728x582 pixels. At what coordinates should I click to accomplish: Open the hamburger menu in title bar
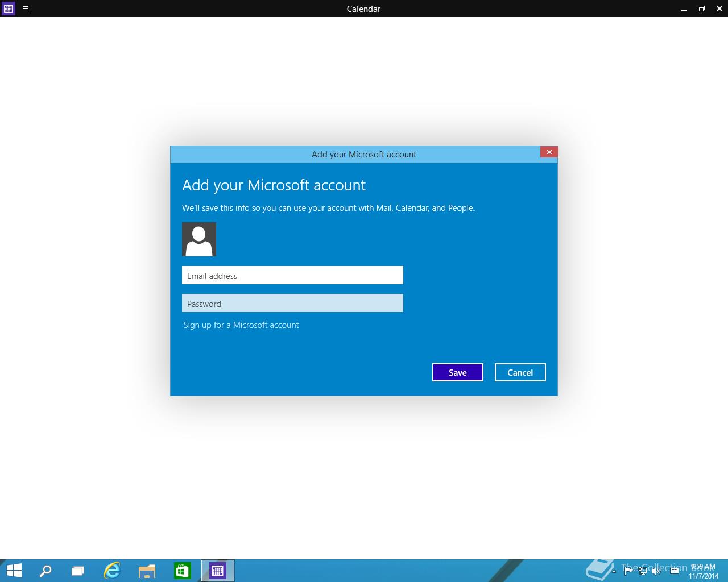point(26,9)
